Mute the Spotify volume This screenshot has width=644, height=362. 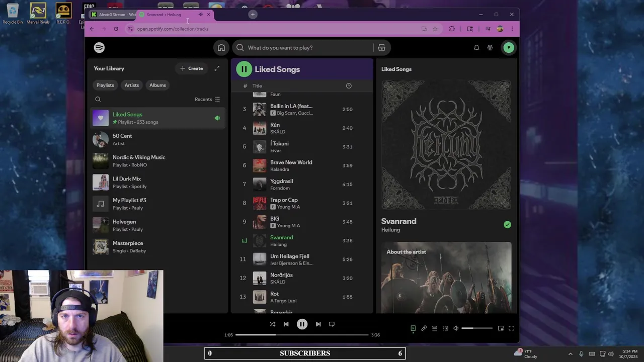click(x=456, y=328)
